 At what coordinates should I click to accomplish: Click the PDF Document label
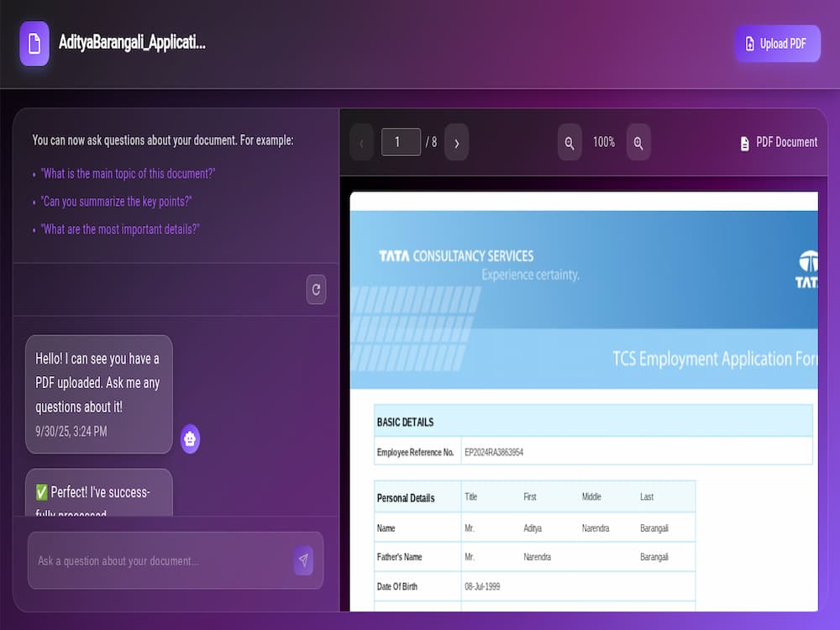pyautogui.click(x=786, y=142)
